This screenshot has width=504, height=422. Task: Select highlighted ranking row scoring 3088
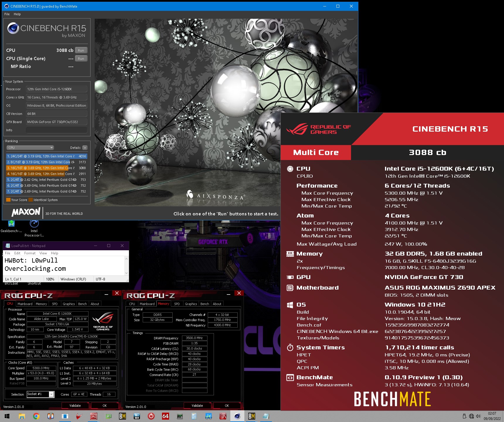[x=47, y=168]
